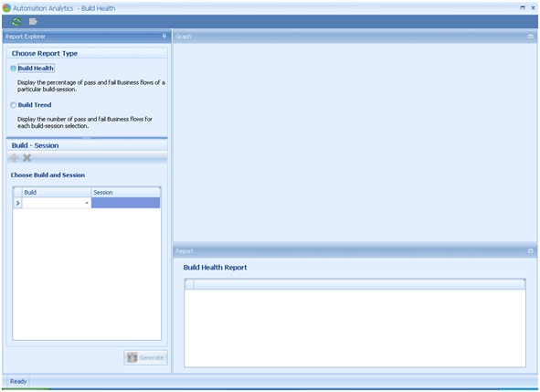The width and height of the screenshot is (540, 392).
Task: Click the Build Health Report grid header row
Action: [x=355, y=284]
